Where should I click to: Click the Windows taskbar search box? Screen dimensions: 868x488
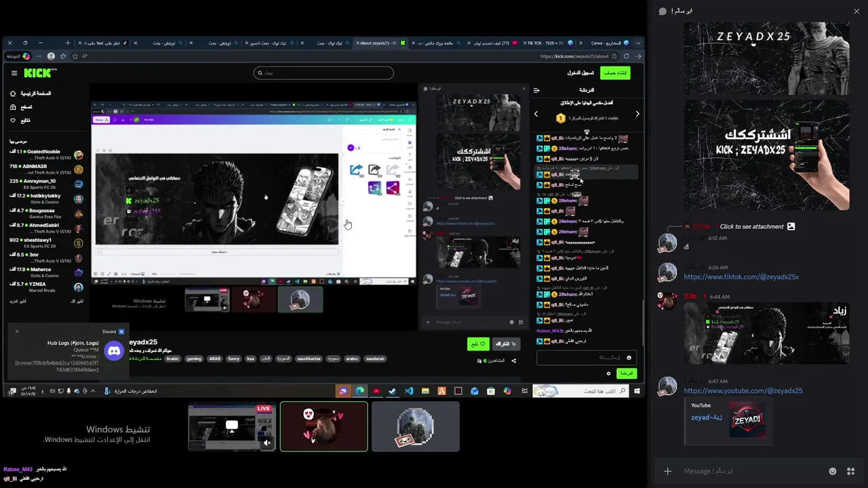(x=580, y=391)
